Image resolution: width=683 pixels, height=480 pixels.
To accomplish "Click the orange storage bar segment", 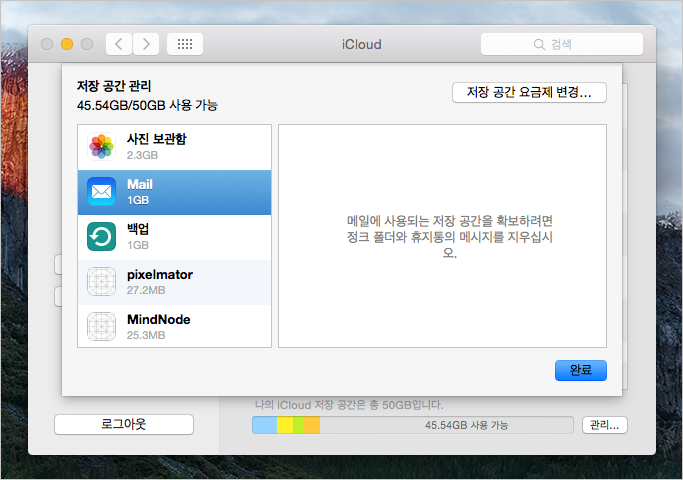I will pyautogui.click(x=312, y=425).
